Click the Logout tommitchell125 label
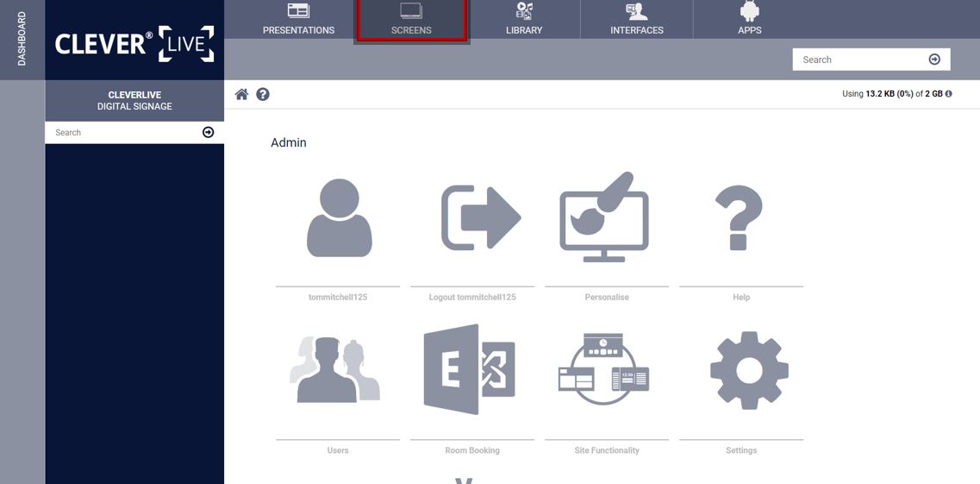Viewport: 980px width, 484px height. [472, 297]
